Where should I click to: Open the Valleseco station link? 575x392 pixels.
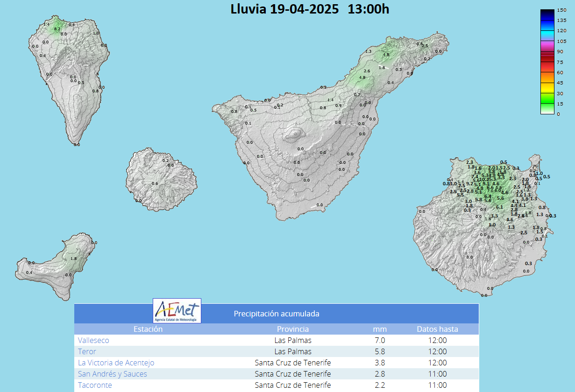click(93, 340)
